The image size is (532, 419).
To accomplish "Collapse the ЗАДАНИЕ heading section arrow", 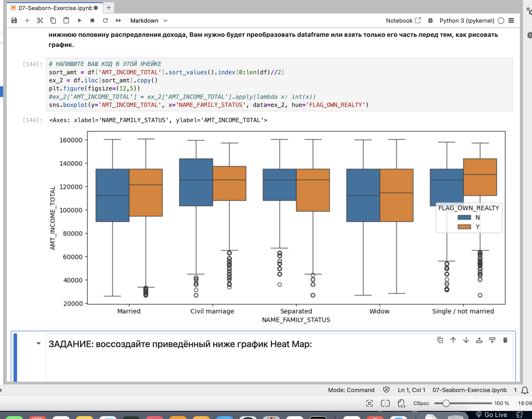I will [38, 344].
